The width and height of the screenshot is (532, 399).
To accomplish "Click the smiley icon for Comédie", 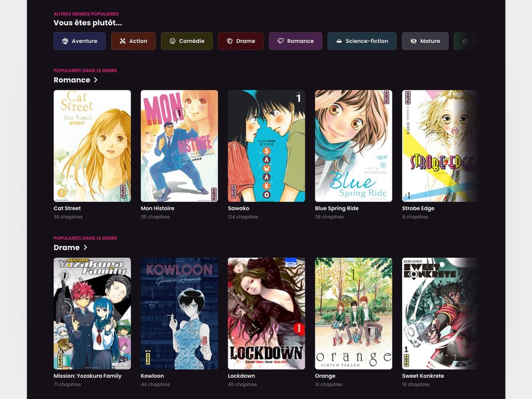I will click(x=173, y=41).
